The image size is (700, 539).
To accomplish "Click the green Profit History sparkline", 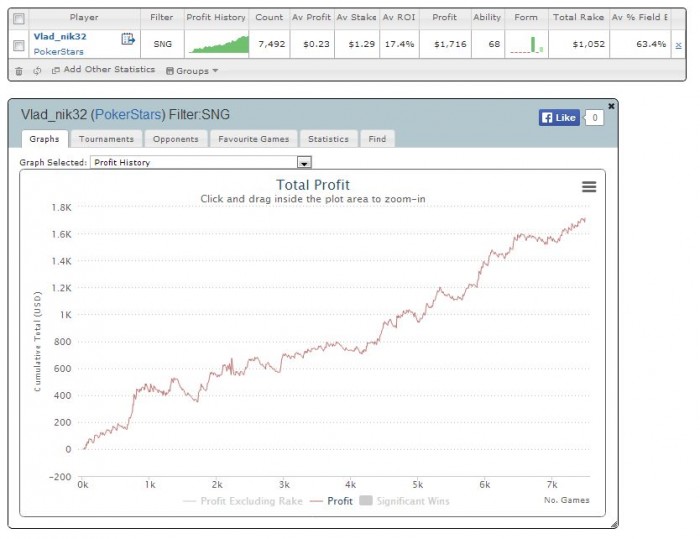I will click(x=218, y=44).
